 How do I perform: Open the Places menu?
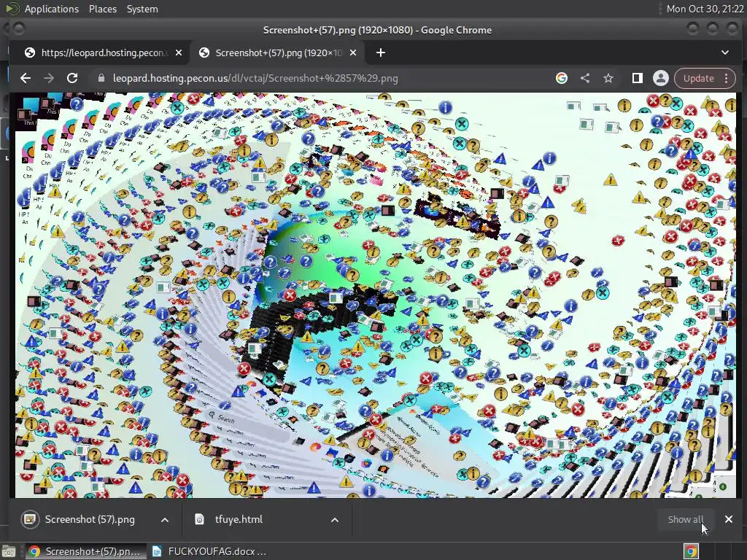tap(102, 9)
